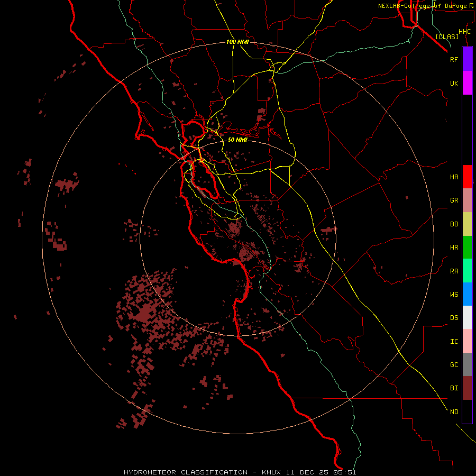
Task: Select the GR pink-brown legend swatch
Action: pyautogui.click(x=467, y=200)
